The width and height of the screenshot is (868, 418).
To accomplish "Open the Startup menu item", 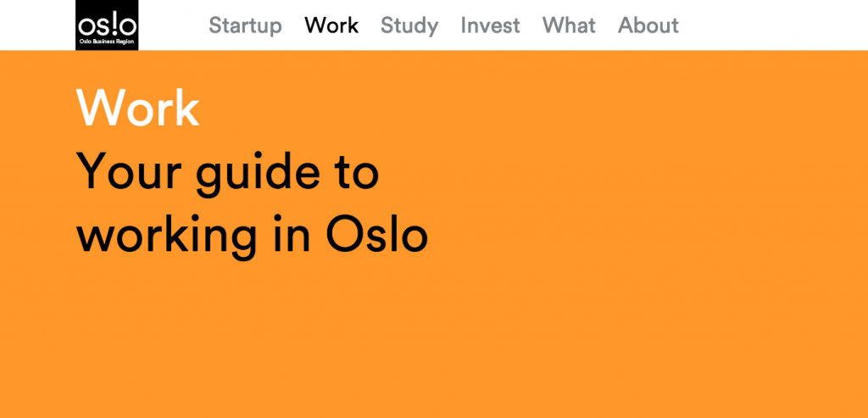I will (x=245, y=25).
